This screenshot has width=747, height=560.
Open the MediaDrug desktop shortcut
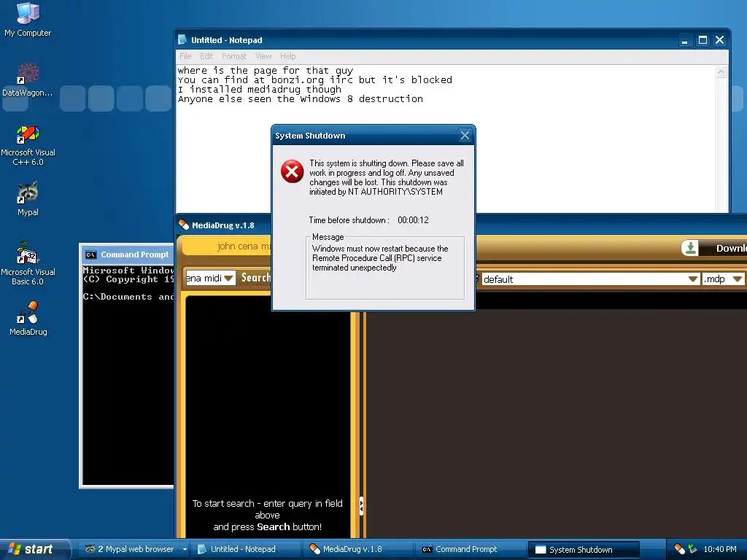tap(28, 318)
